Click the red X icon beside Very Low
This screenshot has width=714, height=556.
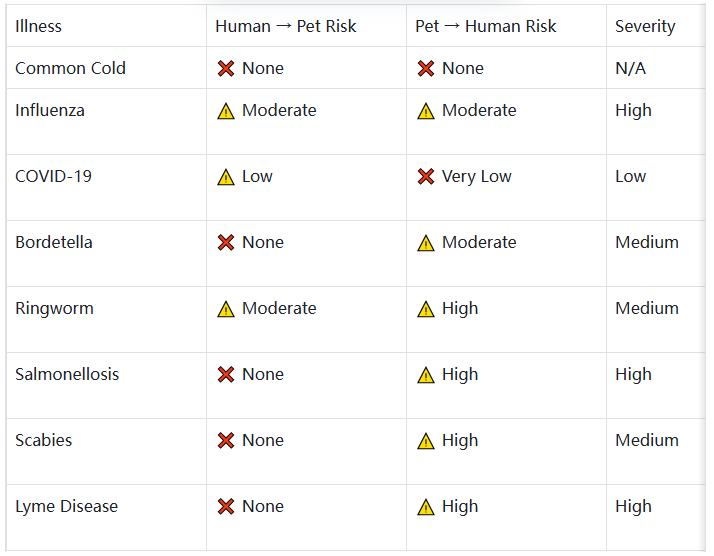point(426,177)
